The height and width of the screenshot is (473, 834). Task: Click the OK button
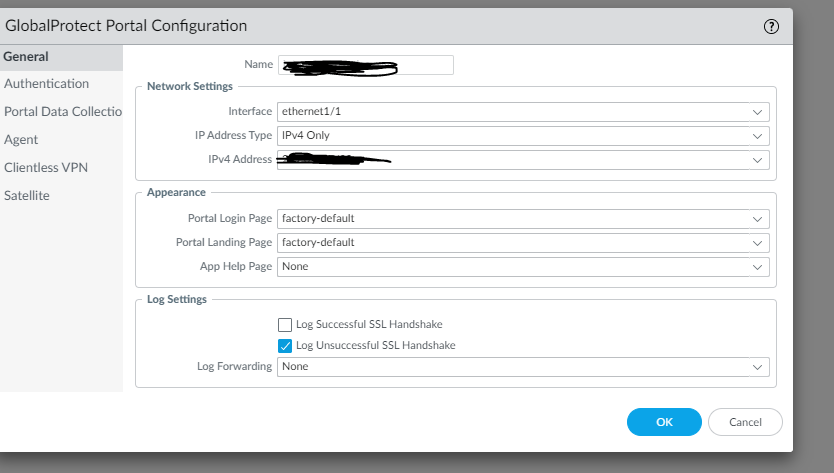click(x=664, y=422)
